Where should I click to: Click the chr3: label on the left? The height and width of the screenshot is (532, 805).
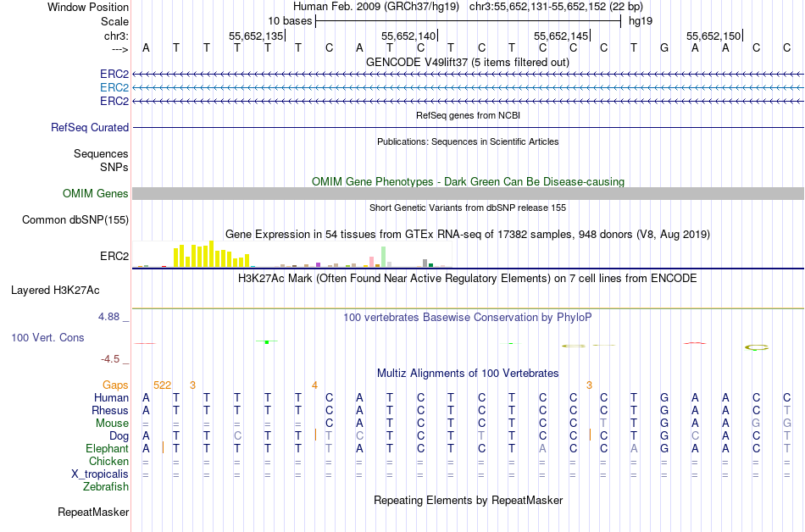116,36
